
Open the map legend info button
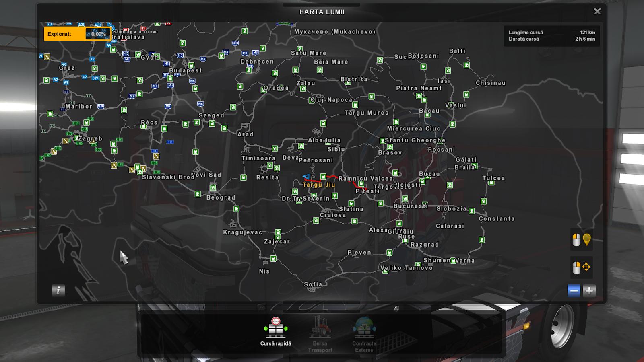pyautogui.click(x=58, y=290)
